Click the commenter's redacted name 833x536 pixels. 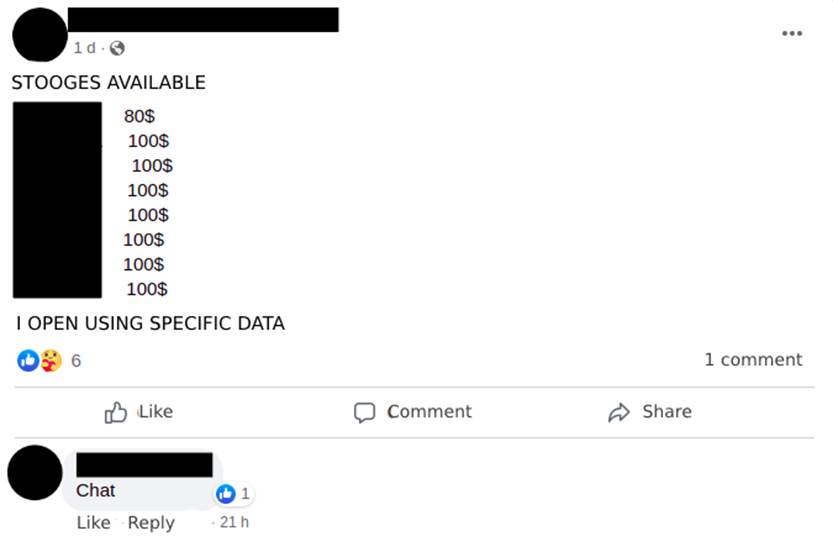click(144, 465)
